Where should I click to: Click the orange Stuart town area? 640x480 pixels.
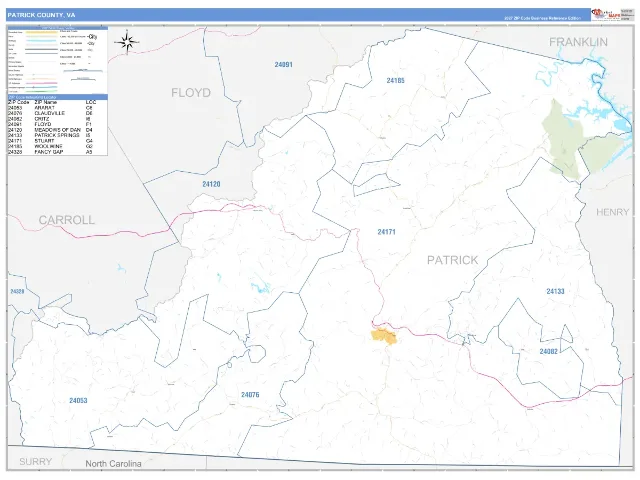point(384,336)
